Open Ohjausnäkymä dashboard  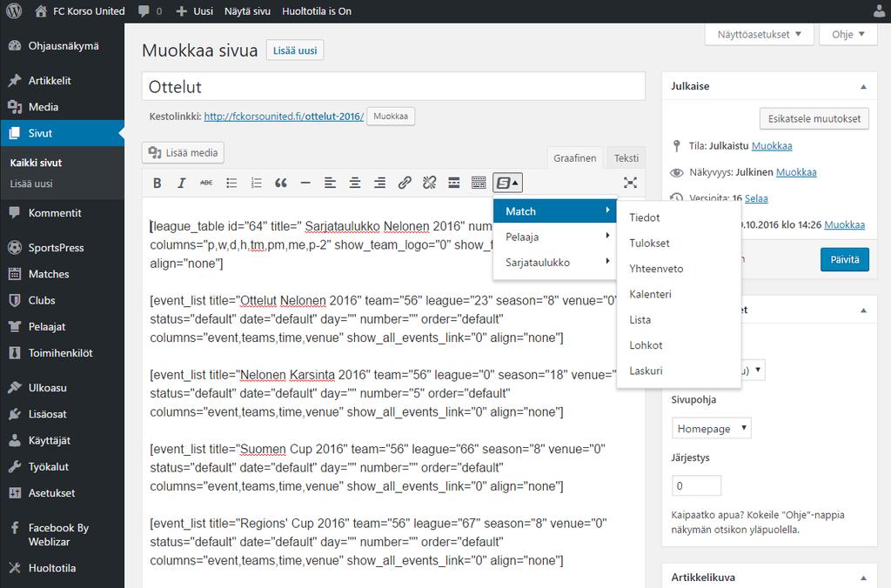(x=63, y=46)
